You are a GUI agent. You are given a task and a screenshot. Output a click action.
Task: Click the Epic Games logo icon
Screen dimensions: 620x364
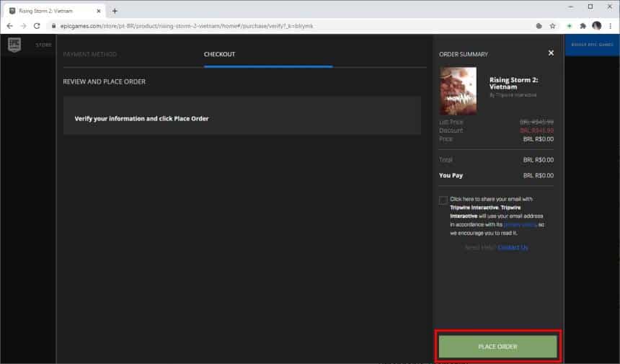14,45
